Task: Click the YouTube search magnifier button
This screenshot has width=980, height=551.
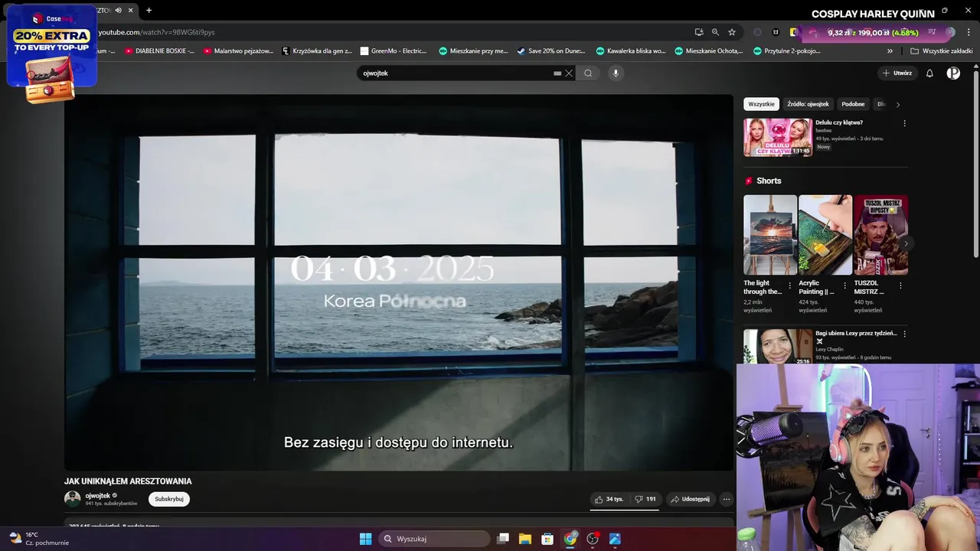Action: [x=588, y=73]
